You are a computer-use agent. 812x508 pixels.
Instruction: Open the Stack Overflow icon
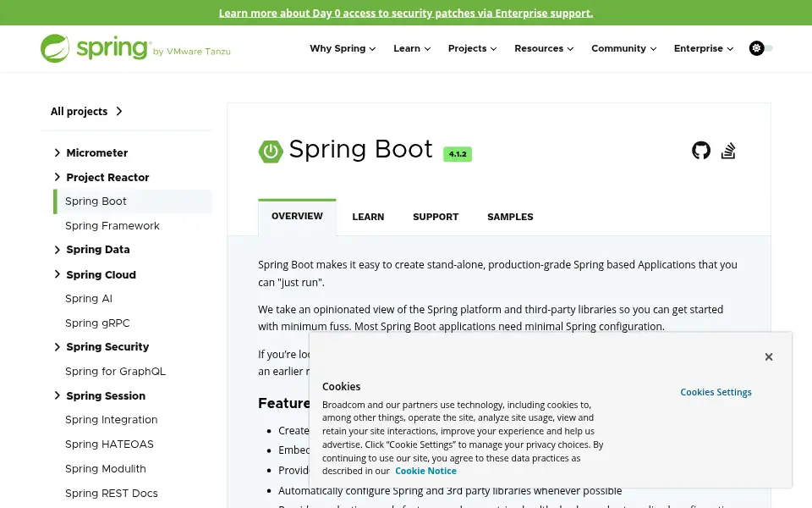pos(728,151)
